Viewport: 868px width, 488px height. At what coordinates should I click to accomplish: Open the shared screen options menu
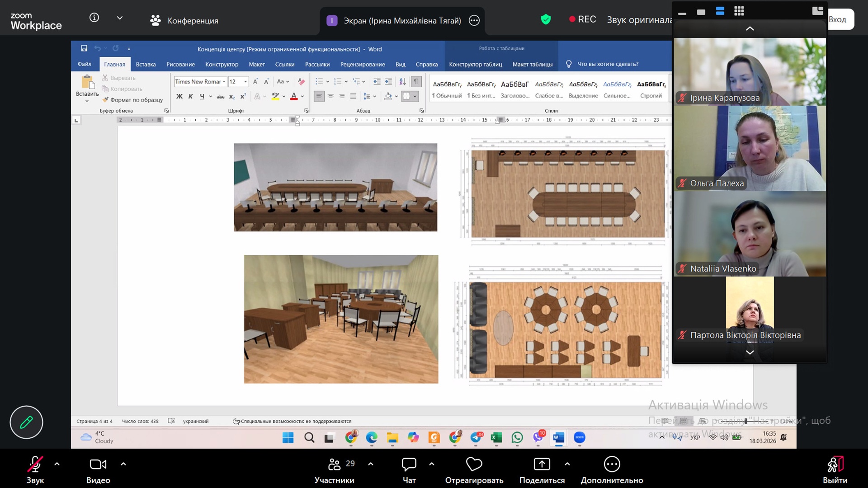point(474,20)
